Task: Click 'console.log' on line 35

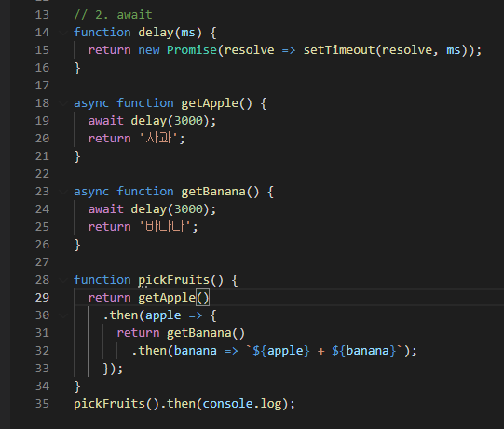Action: pyautogui.click(x=241, y=403)
